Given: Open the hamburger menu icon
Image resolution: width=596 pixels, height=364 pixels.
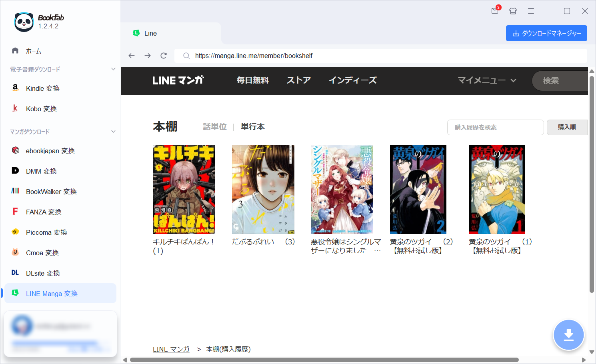Looking at the screenshot, I should click(531, 11).
